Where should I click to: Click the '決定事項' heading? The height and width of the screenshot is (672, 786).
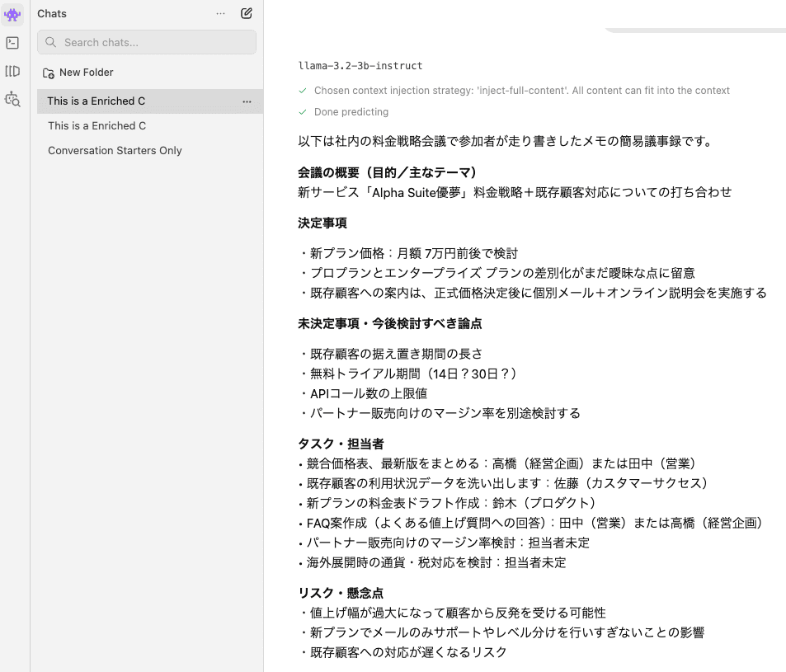(x=322, y=223)
